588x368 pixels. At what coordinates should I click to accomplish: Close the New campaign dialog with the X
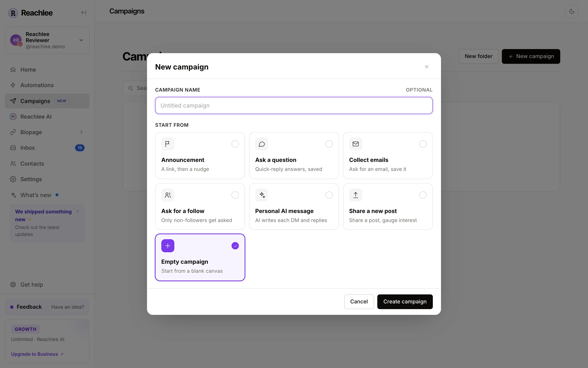(x=427, y=67)
